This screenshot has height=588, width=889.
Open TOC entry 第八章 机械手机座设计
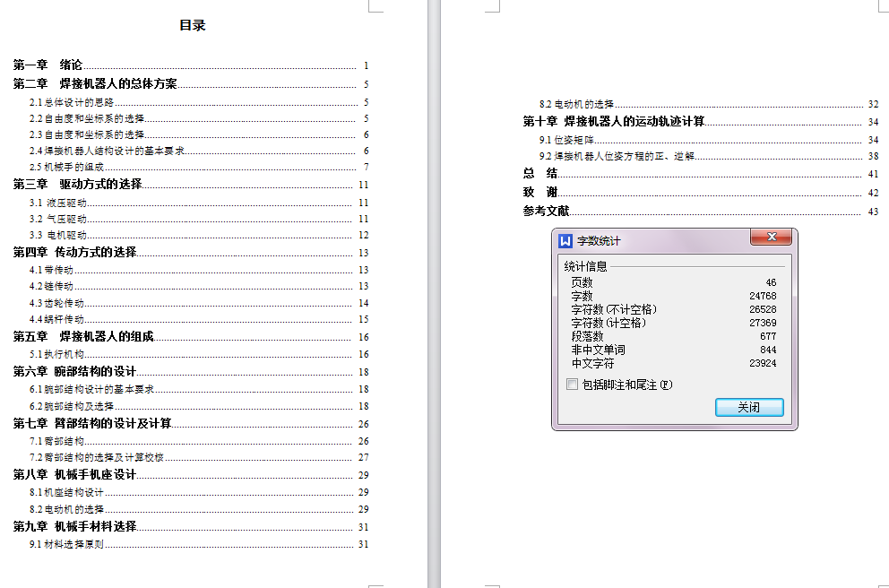point(191,474)
